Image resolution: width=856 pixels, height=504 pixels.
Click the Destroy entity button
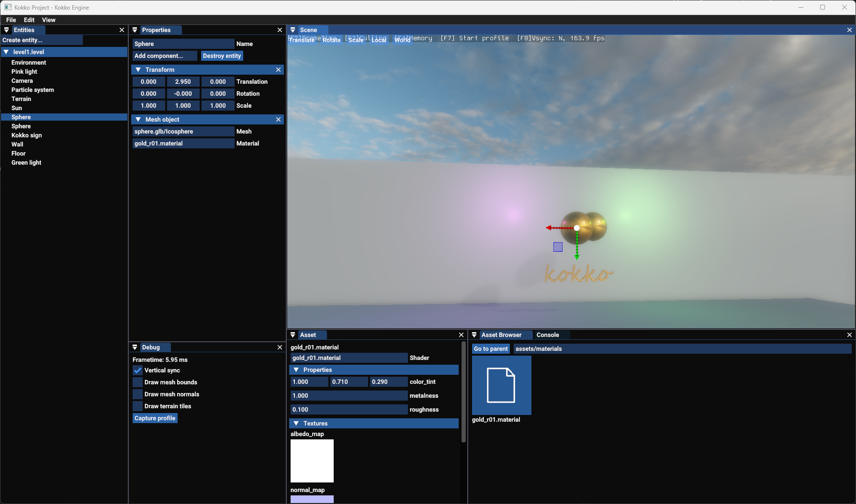(222, 56)
